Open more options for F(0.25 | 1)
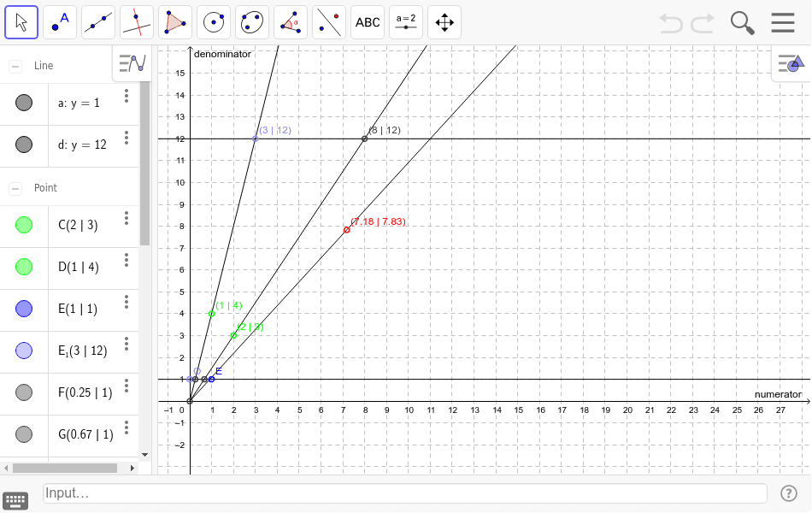812x513 pixels. click(x=127, y=386)
